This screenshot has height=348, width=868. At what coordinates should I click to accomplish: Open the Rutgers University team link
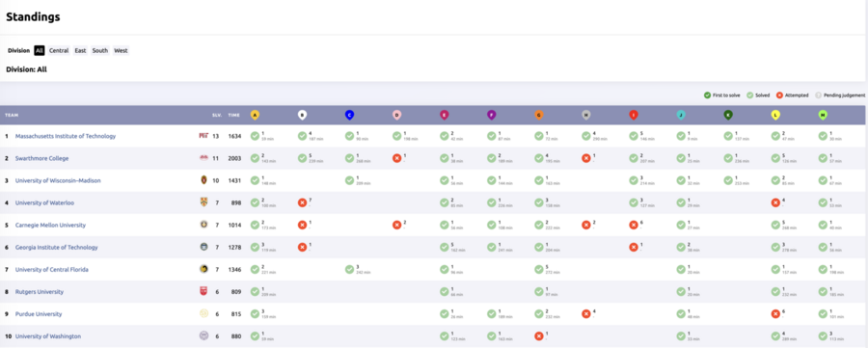tap(40, 291)
